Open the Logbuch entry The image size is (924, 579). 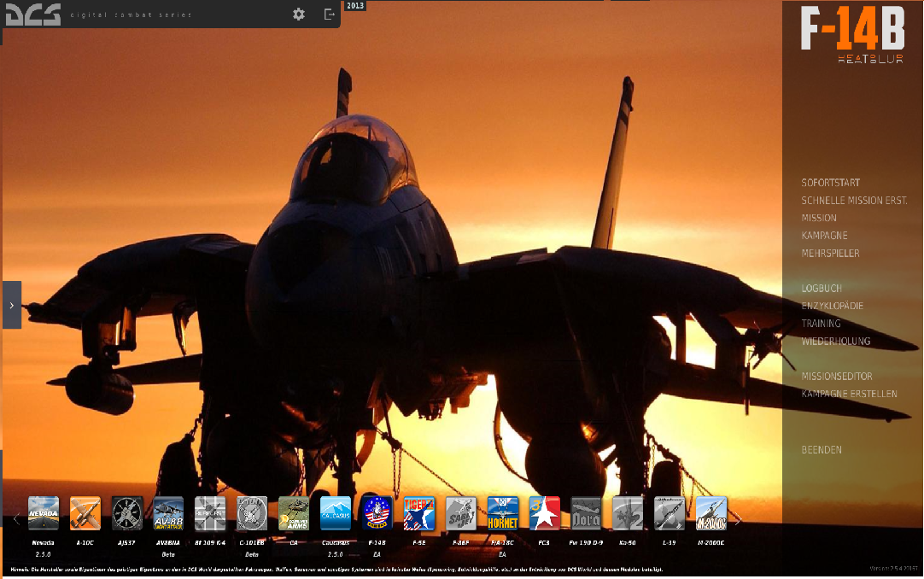pyautogui.click(x=822, y=289)
